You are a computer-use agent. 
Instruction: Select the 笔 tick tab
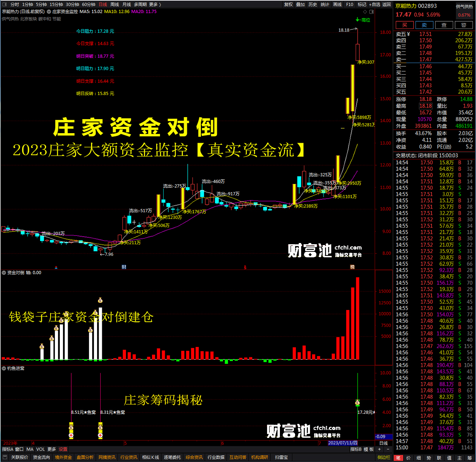(398, 458)
